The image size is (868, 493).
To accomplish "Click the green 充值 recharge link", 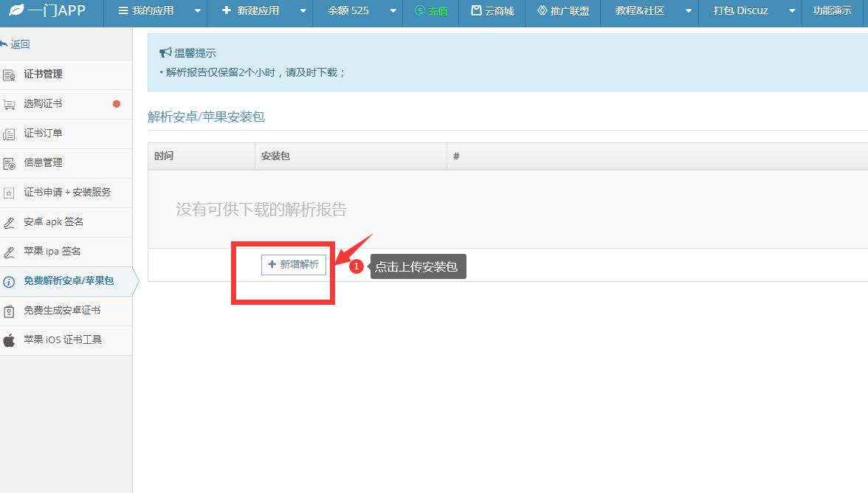I will 431,11.
